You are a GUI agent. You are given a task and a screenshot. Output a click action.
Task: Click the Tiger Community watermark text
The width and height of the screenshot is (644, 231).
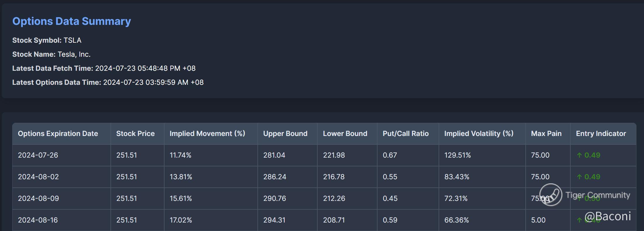598,195
